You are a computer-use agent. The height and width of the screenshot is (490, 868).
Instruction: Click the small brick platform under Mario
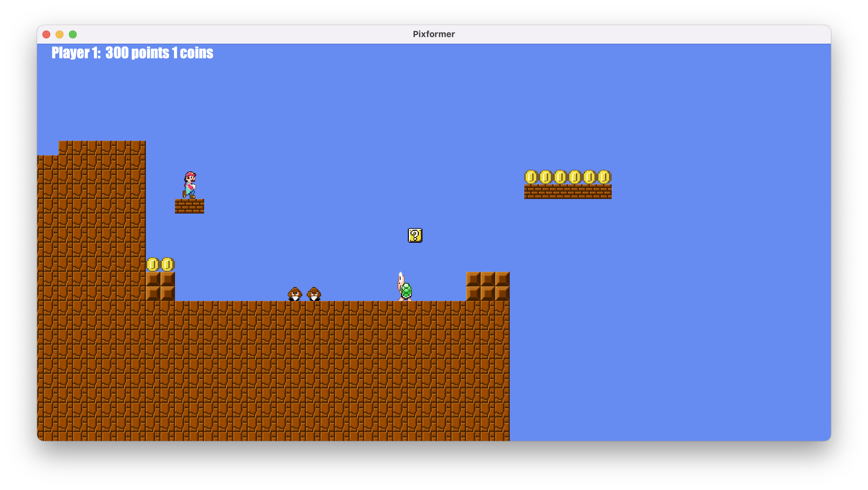[x=189, y=206]
